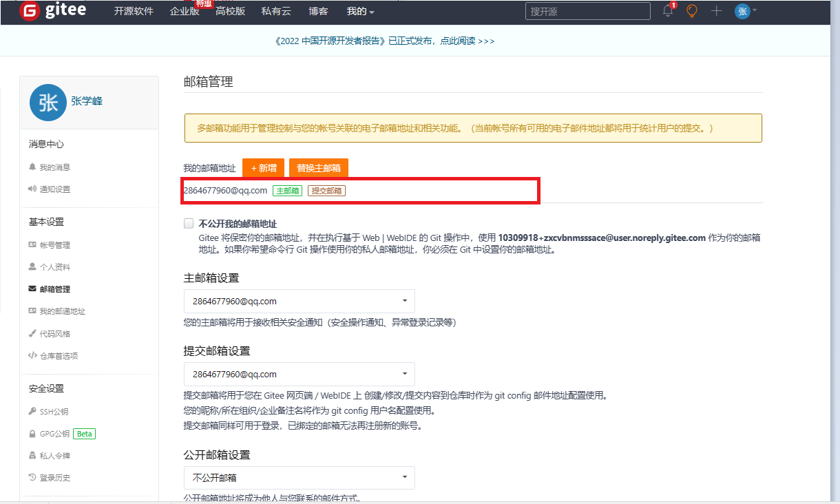Click the 邮箱管理 page heading
Image resolution: width=840 pixels, height=504 pixels.
pos(209,82)
